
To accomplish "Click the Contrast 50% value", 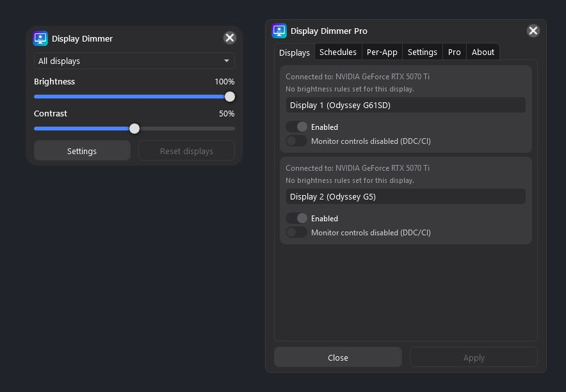I will tap(227, 114).
